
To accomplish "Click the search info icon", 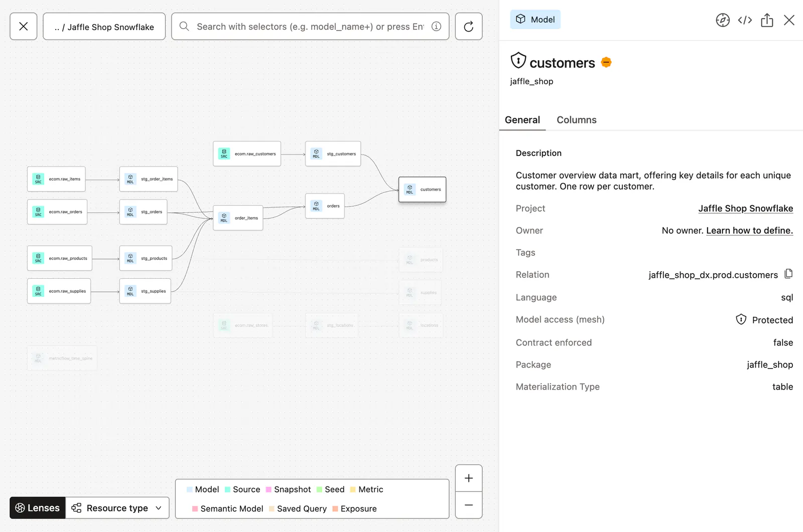I will [437, 27].
